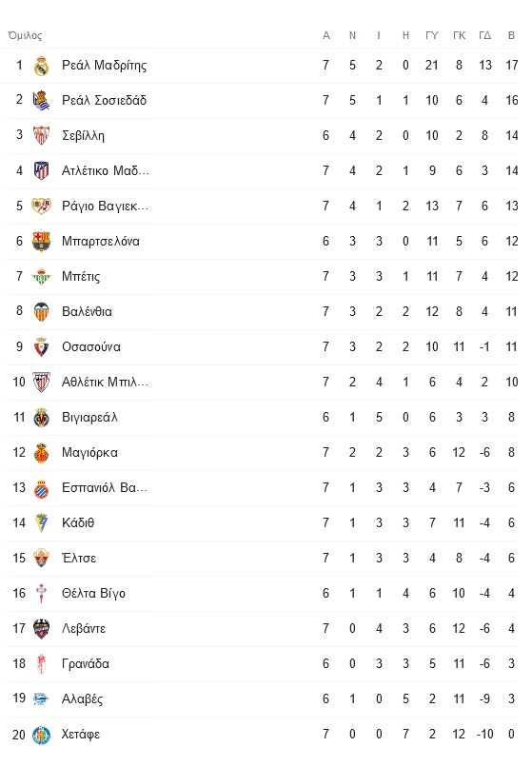Click the Β points column header
This screenshot has height=767, width=532.
pos(511,36)
